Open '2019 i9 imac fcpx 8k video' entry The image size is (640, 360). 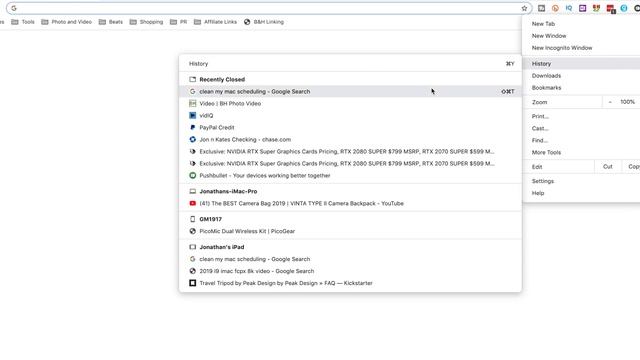(x=350, y=271)
